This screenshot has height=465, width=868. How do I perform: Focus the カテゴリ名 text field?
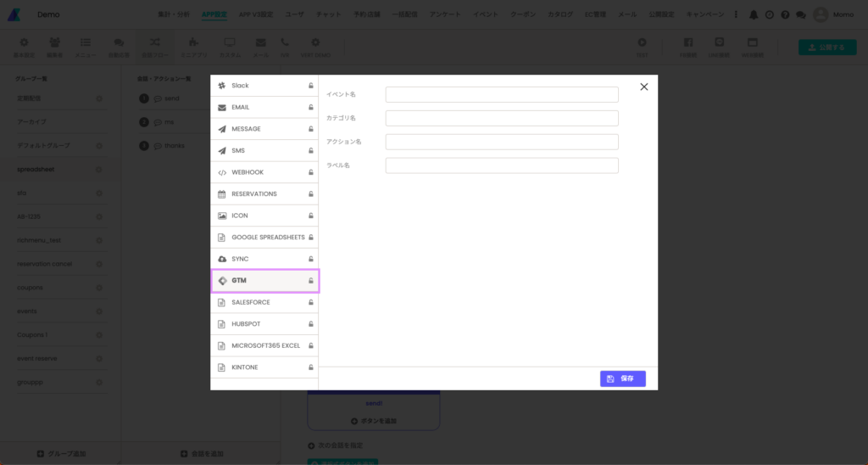(502, 118)
